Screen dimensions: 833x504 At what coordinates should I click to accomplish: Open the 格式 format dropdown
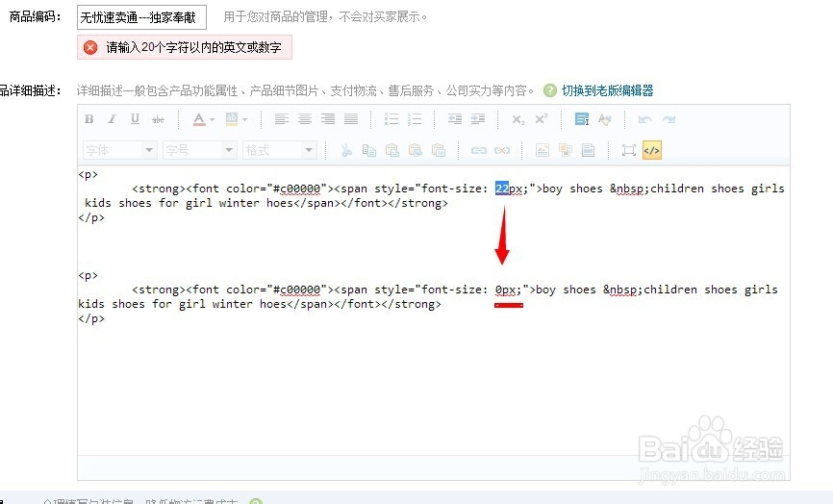coord(280,150)
